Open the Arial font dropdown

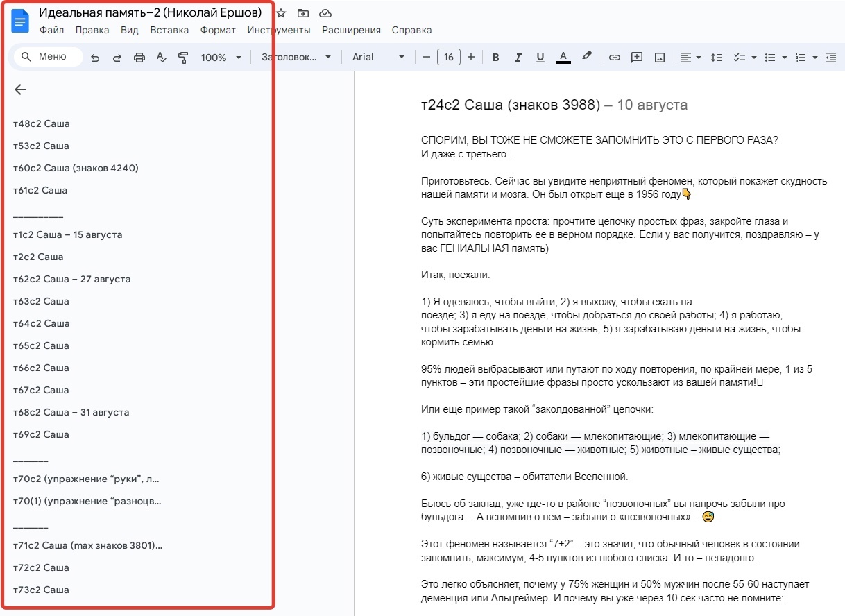click(x=378, y=57)
